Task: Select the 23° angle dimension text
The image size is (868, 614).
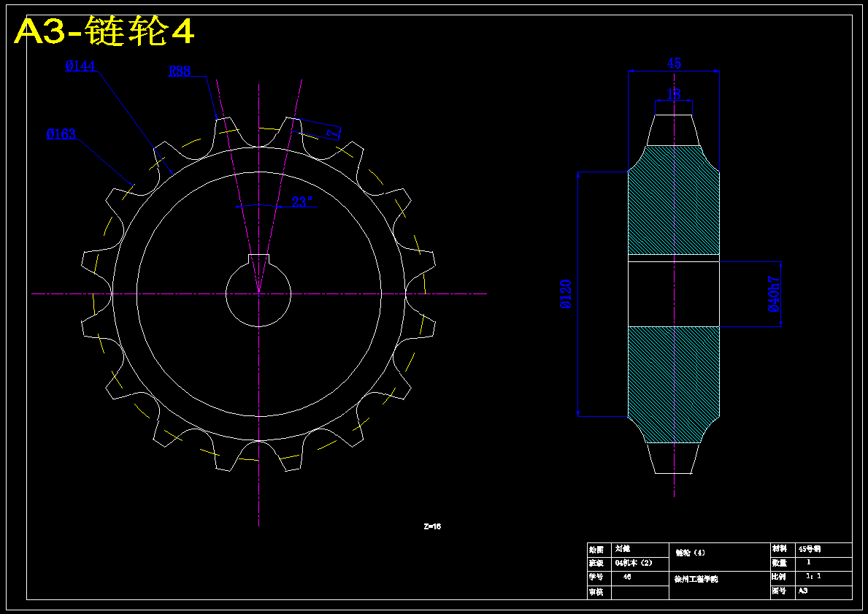Action: pos(302,202)
